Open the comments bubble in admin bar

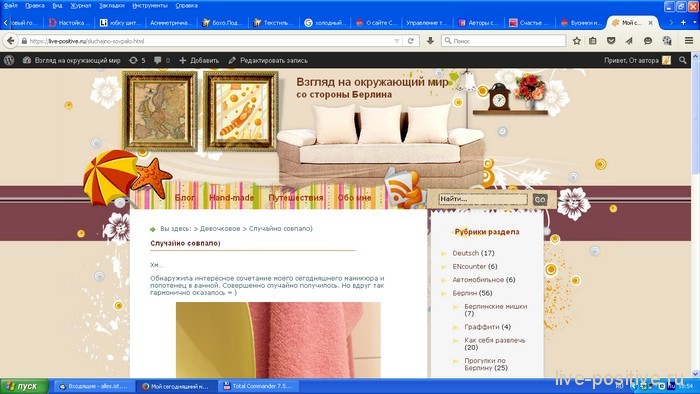[162, 60]
